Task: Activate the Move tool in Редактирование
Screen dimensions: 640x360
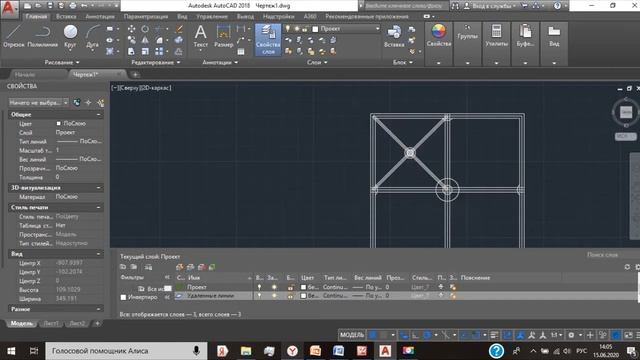Action: point(131,29)
